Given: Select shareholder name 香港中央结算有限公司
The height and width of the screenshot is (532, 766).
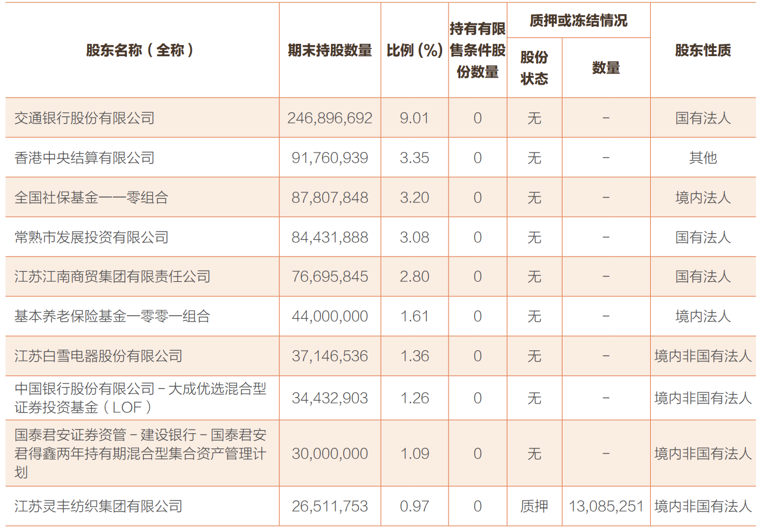Looking at the screenshot, I should tap(84, 158).
